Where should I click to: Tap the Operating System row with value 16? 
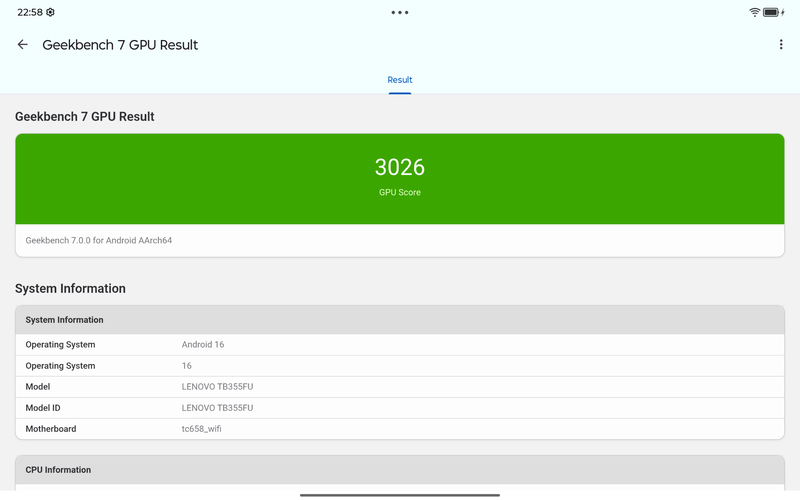coord(399,366)
